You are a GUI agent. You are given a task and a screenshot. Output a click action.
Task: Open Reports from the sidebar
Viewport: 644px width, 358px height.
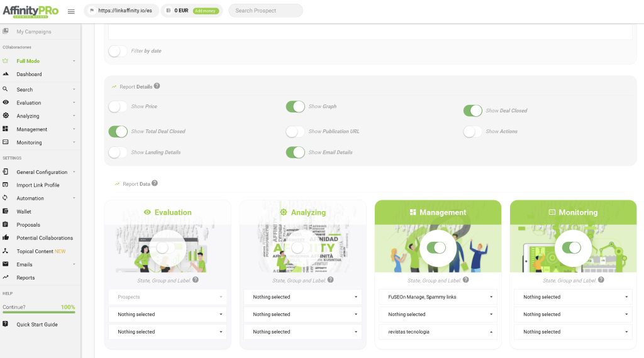coord(26,278)
